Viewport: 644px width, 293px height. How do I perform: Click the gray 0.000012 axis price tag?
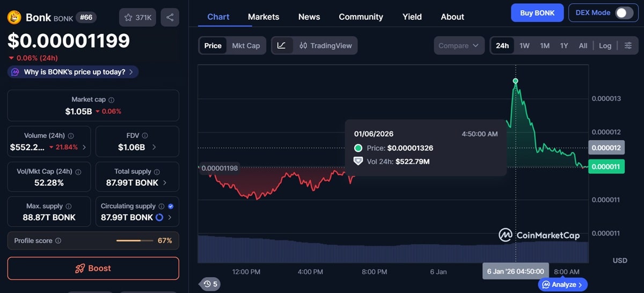606,148
